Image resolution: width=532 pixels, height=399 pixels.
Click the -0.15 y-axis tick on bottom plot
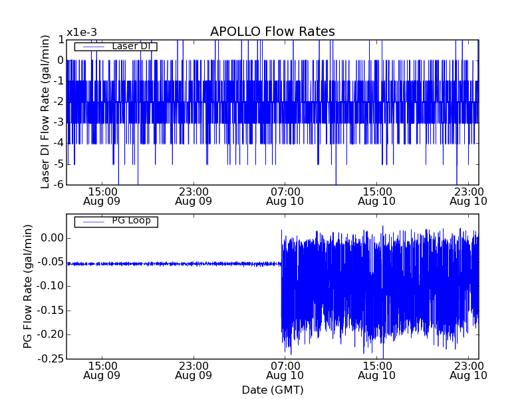pos(49,311)
